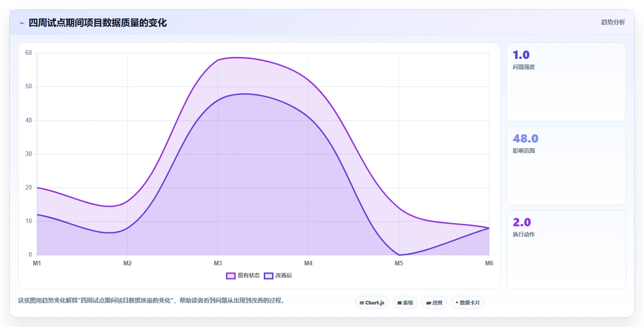Image resolution: width=644 pixels, height=327 pixels.
Task: Click the 问题强度 card showing 1.0
Action: pyautogui.click(x=566, y=82)
